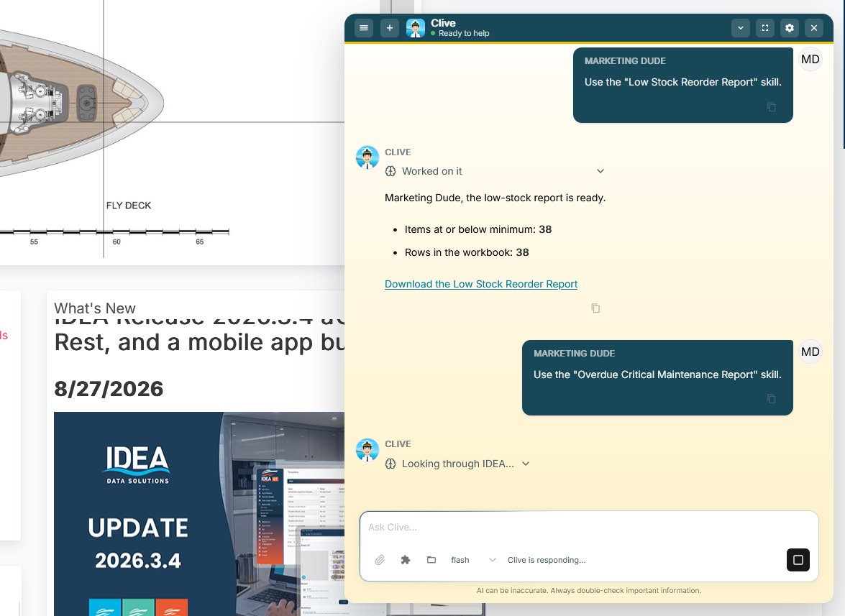Click the "Ready to help" status

point(463,33)
